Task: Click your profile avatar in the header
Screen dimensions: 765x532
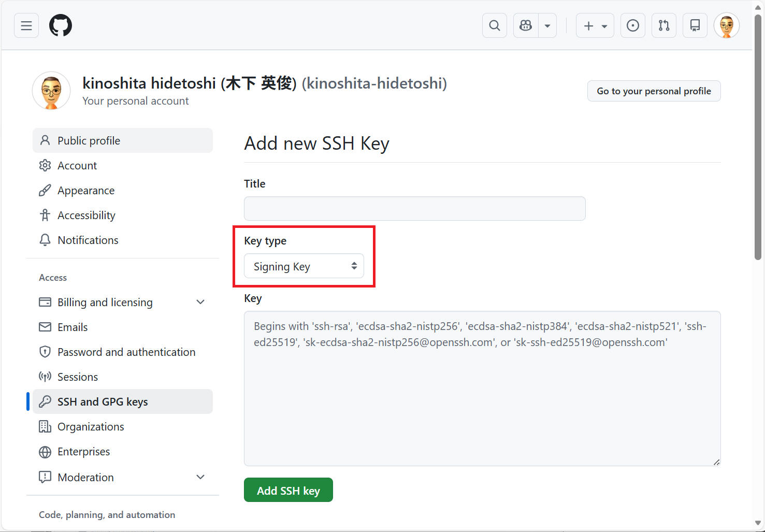Action: click(x=727, y=25)
